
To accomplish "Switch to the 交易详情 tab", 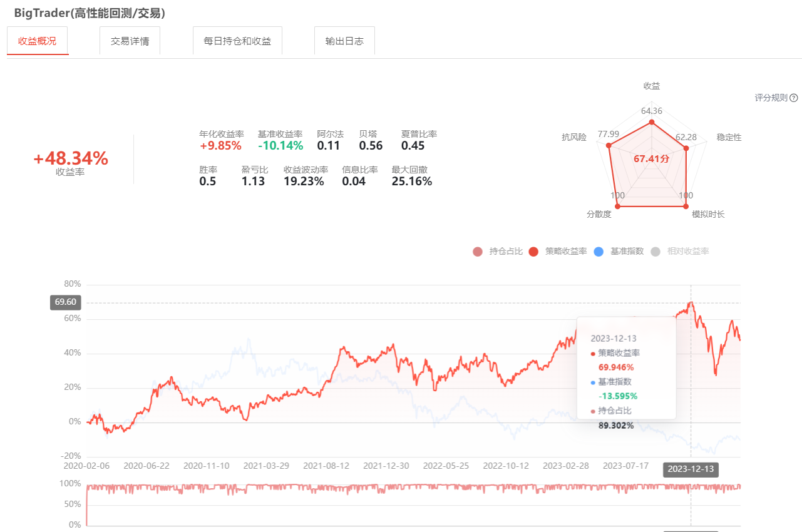I will tap(130, 41).
